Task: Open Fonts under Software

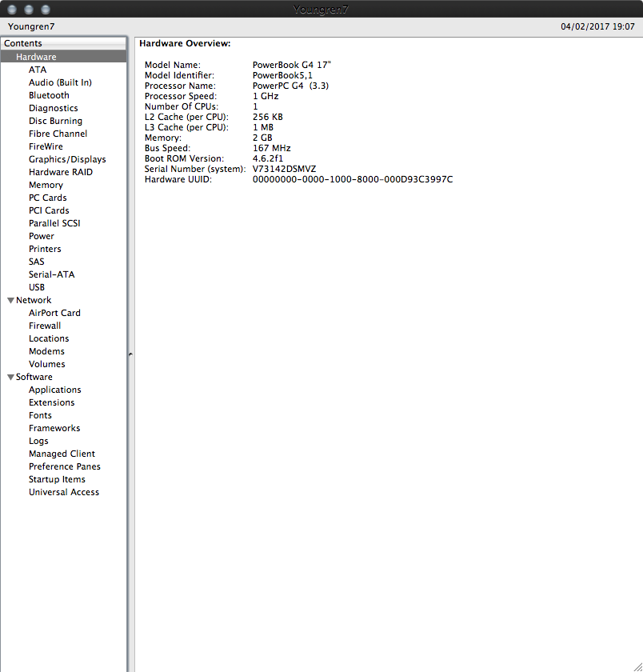Action: point(40,415)
